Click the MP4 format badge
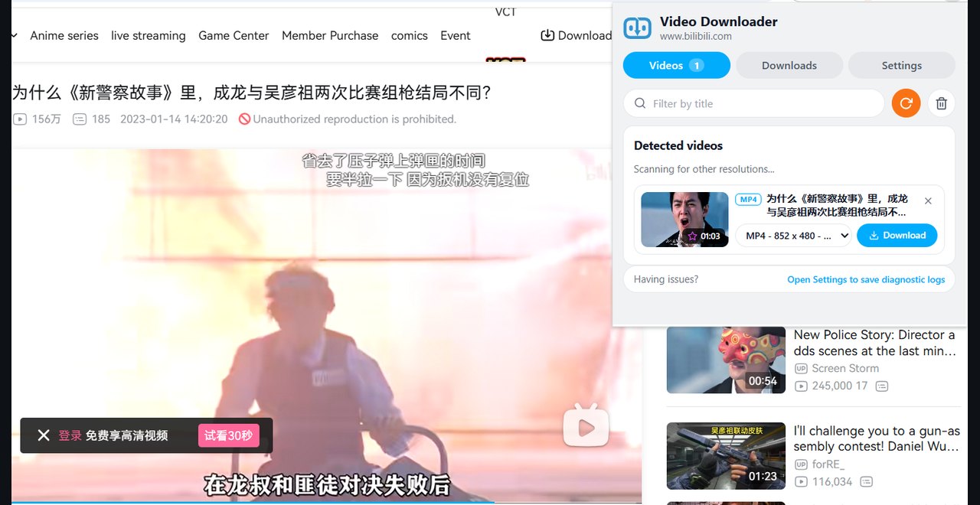Screen dimensions: 980x505 (748, 200)
